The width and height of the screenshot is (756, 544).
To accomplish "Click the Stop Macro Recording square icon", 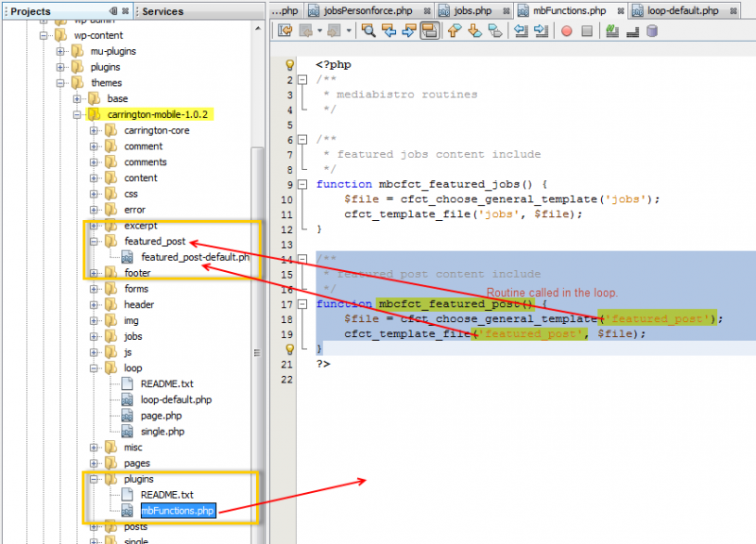I will 587,31.
